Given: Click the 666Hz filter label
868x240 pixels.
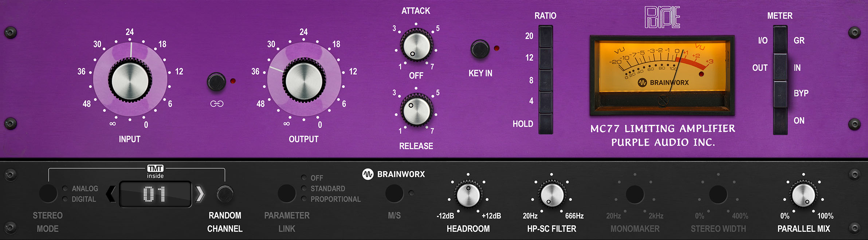Looking at the screenshot, I should coord(574,216).
